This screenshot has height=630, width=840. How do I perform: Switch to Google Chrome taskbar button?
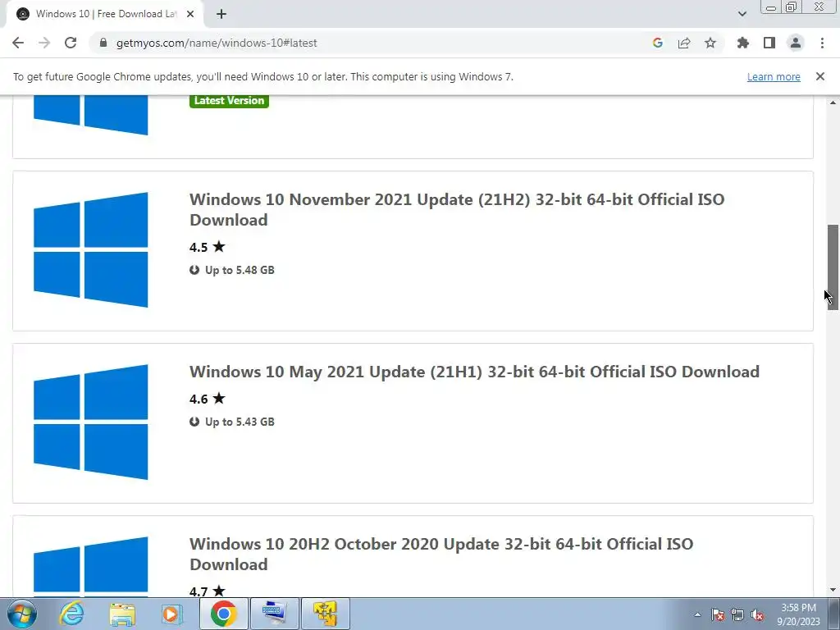click(223, 614)
